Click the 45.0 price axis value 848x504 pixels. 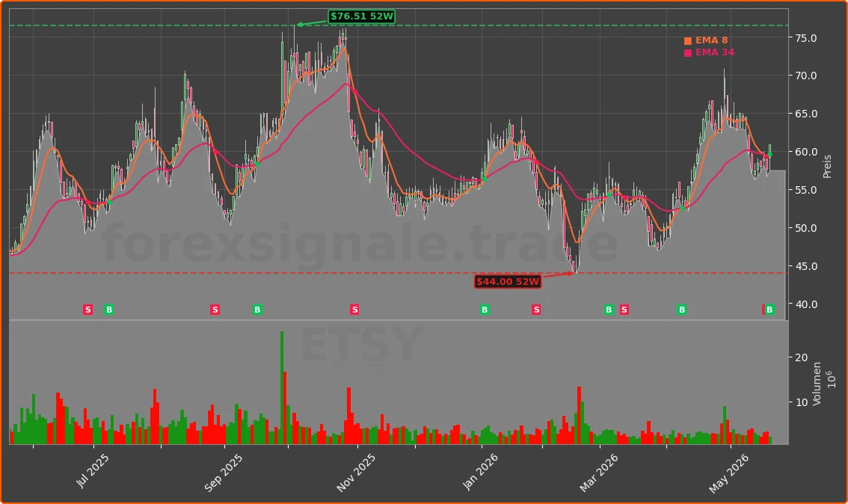[x=806, y=267]
